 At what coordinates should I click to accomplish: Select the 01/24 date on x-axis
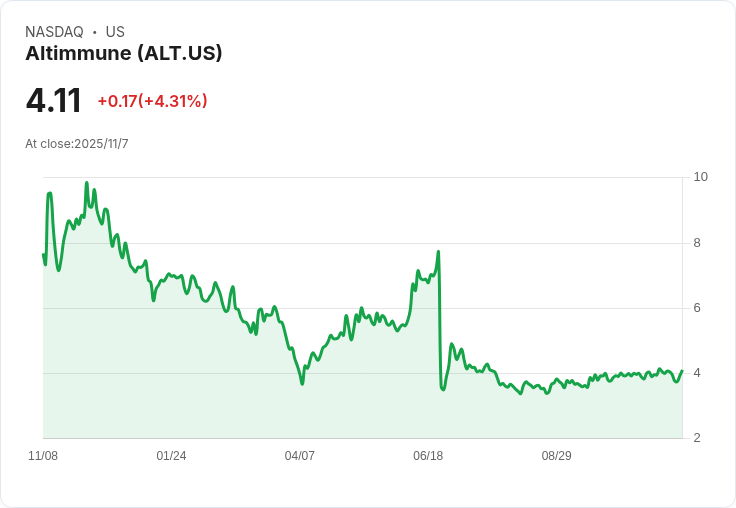(171, 456)
